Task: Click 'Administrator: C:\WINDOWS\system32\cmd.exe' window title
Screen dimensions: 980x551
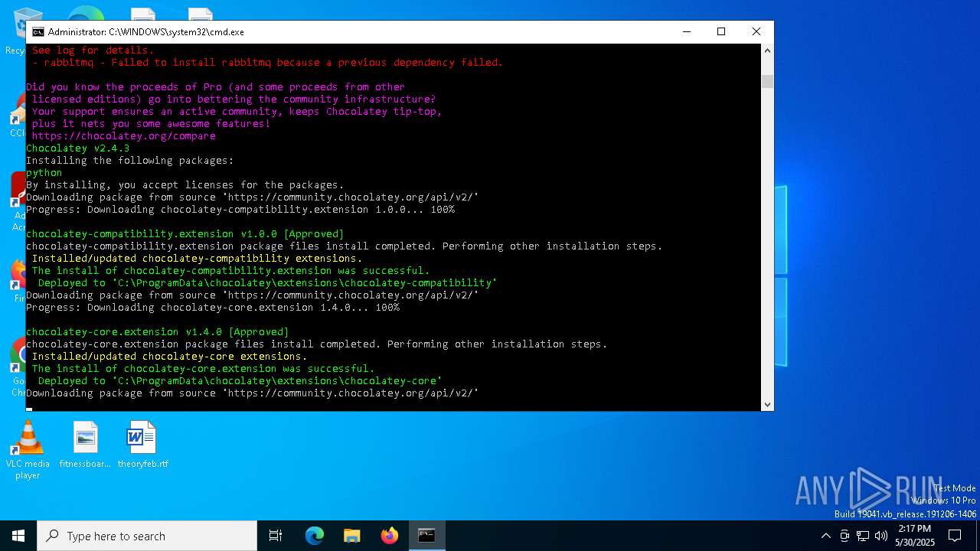Action: pyautogui.click(x=145, y=32)
